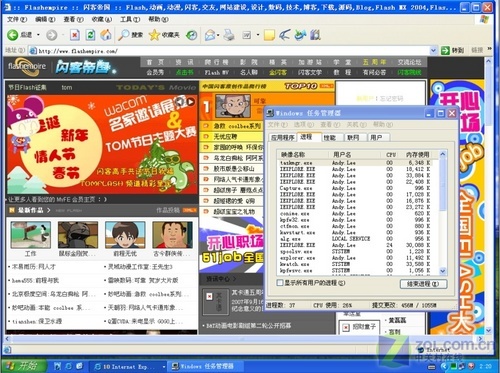The width and height of the screenshot is (500, 373).
Task: Expand the 链接 links chevron
Action: [x=489, y=49]
